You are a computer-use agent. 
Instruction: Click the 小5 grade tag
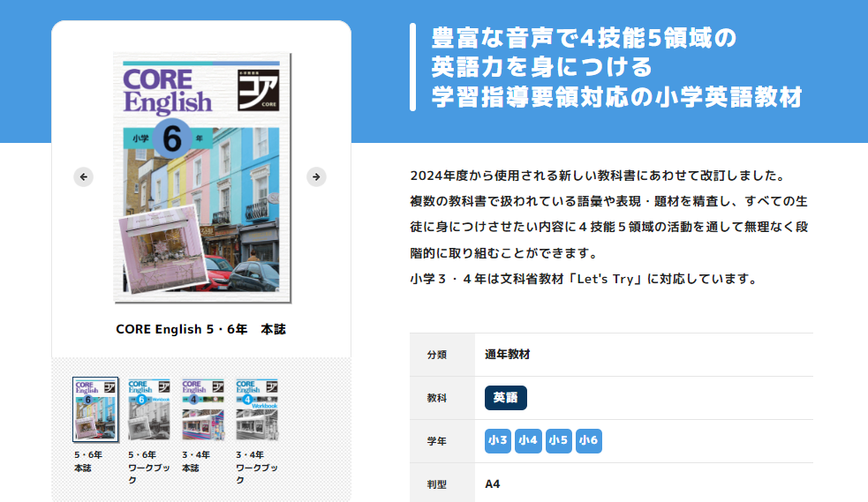click(558, 440)
